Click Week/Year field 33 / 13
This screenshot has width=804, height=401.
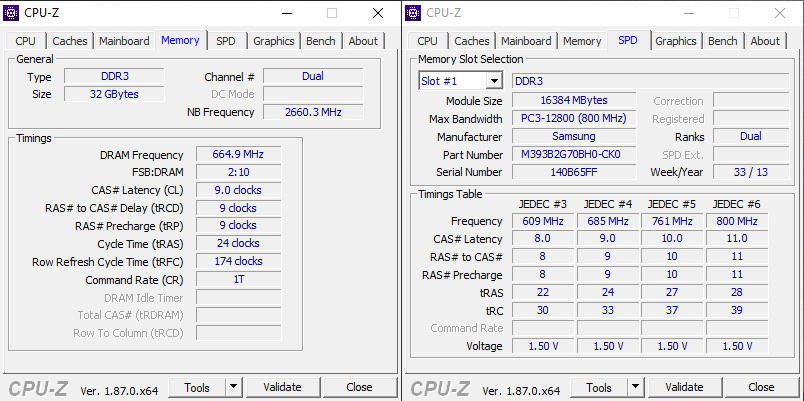tap(751, 172)
